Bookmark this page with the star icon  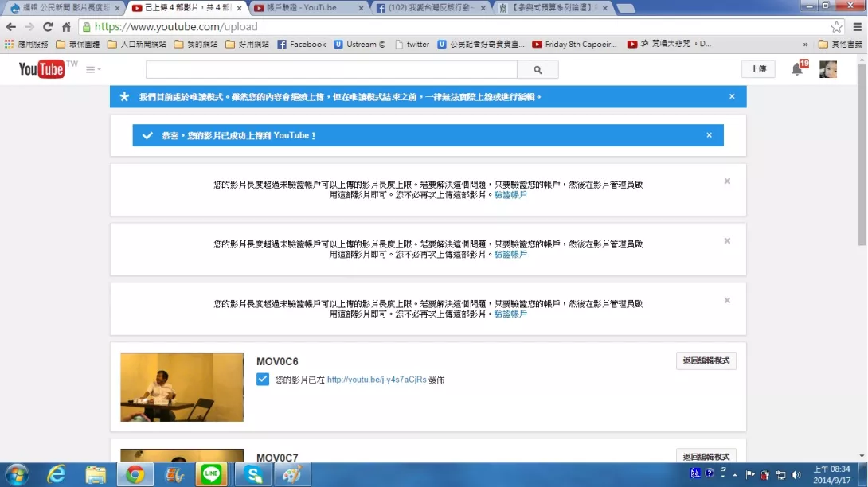tap(836, 26)
